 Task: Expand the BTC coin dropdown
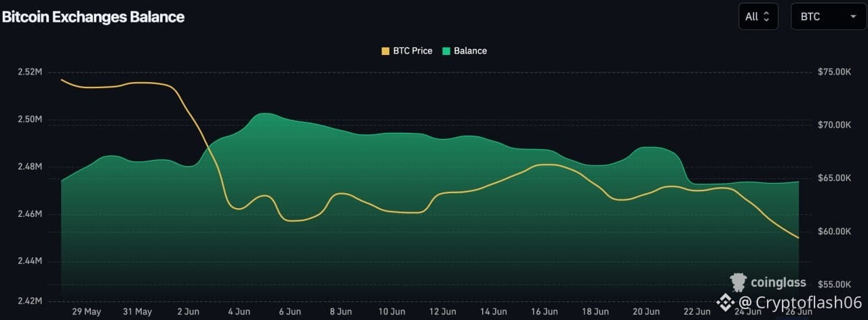pos(829,17)
